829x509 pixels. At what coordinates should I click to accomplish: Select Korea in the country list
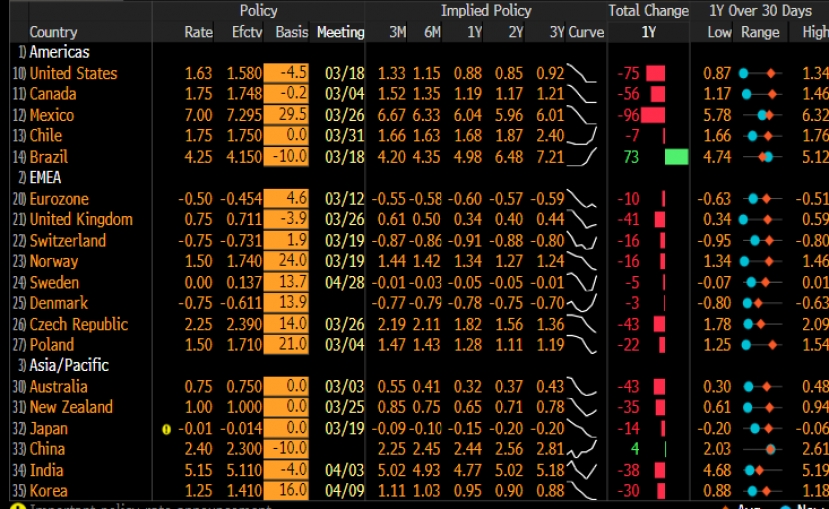point(49,491)
